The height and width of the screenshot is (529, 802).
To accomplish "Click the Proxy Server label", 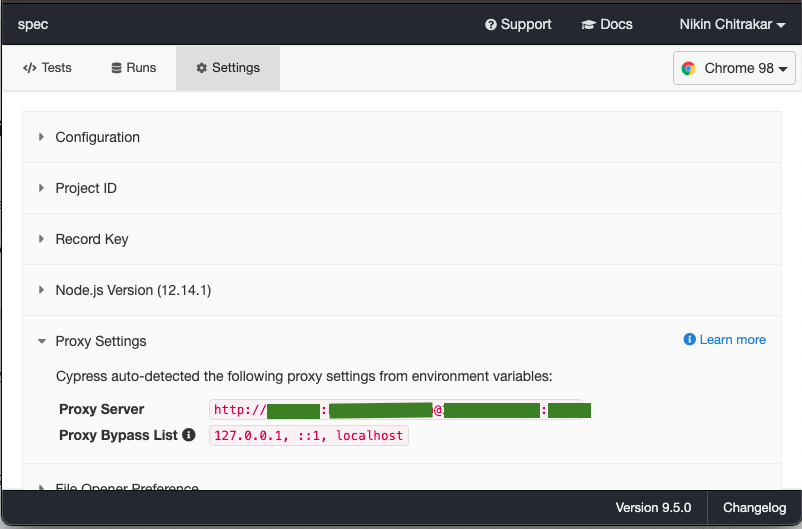I will (x=102, y=409).
